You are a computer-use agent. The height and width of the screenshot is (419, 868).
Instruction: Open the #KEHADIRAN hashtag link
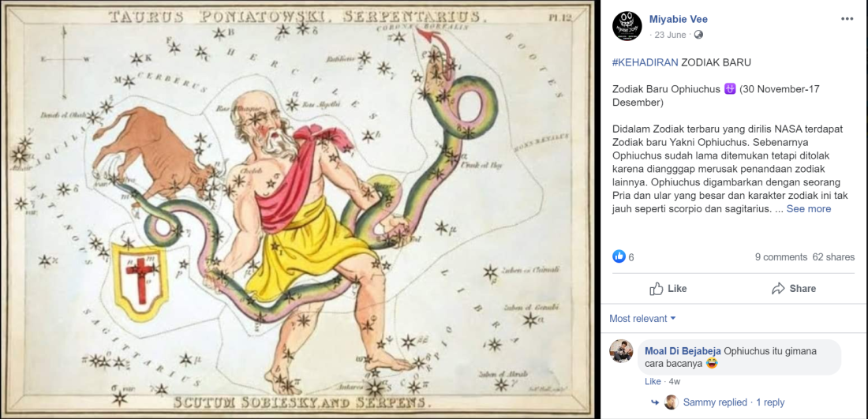[645, 62]
